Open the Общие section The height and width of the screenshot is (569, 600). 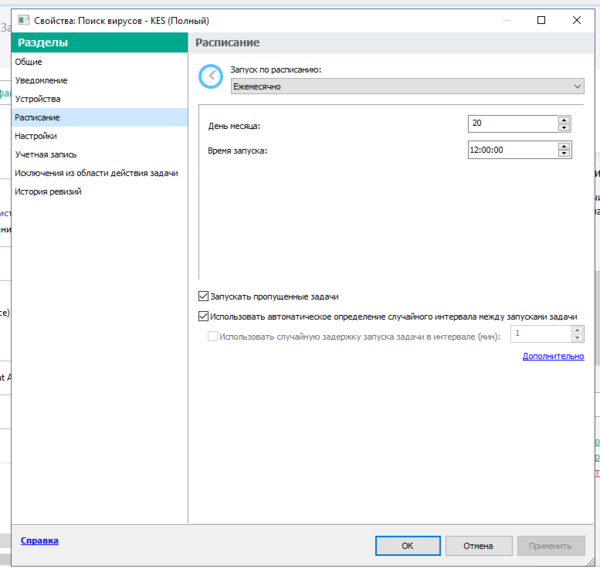tap(29, 62)
